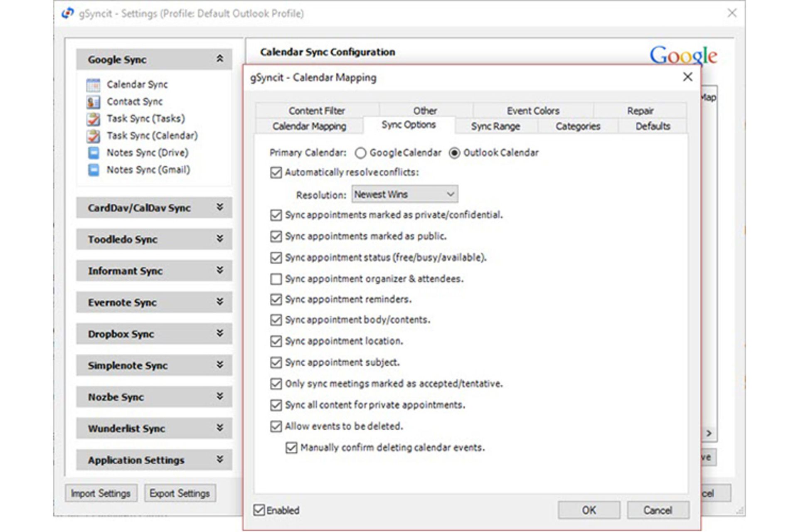Toggle Manually confirm deleting calendar events
Image resolution: width=798 pixels, height=532 pixels.
click(x=291, y=448)
